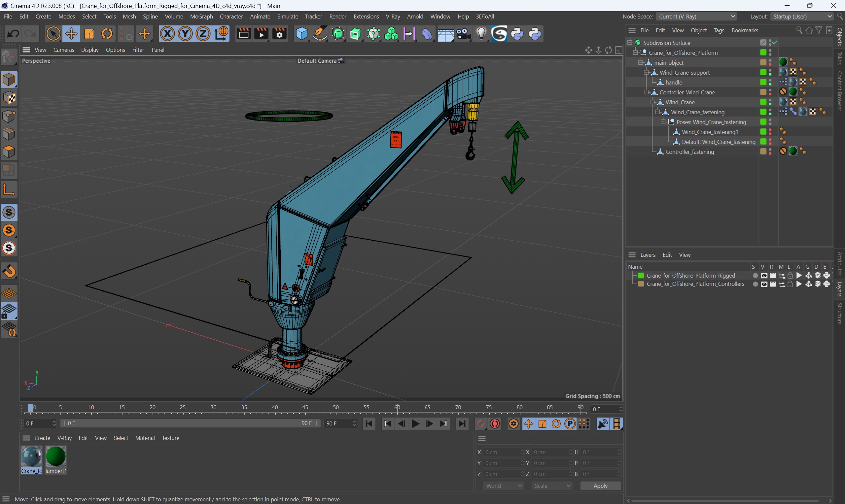Toggle X-axis lock icon
This screenshot has height=504, width=845.
[x=167, y=34]
